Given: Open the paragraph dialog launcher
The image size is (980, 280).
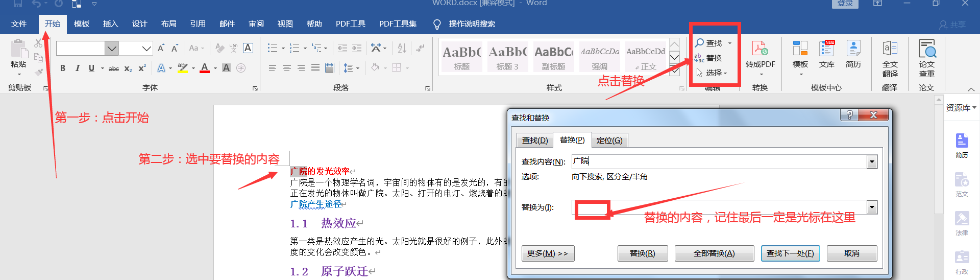Looking at the screenshot, I should tap(428, 88).
